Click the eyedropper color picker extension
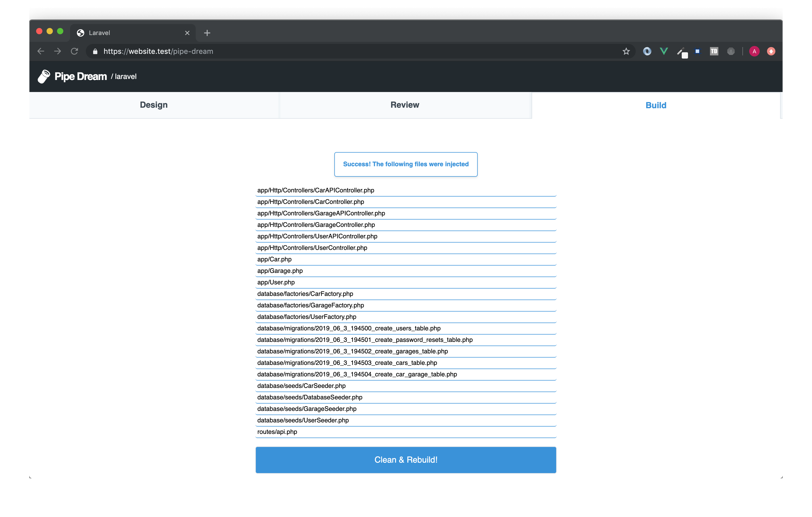This screenshot has height=517, width=812. click(681, 52)
